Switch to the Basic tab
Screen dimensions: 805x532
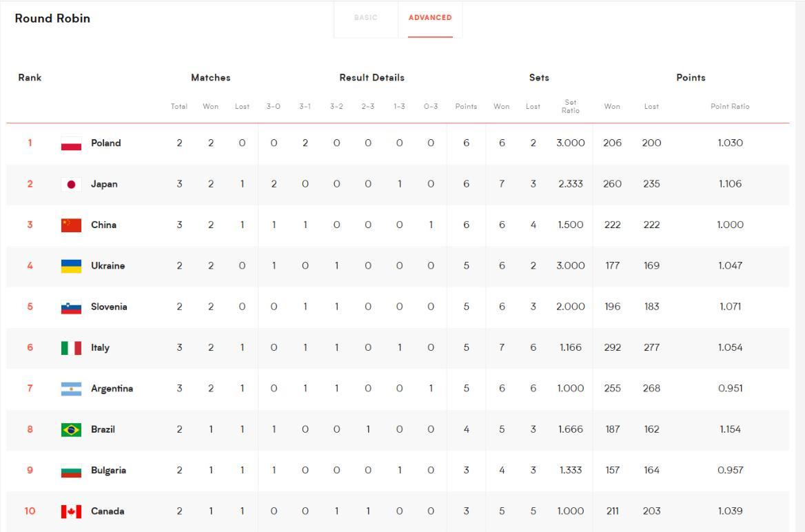coord(365,18)
